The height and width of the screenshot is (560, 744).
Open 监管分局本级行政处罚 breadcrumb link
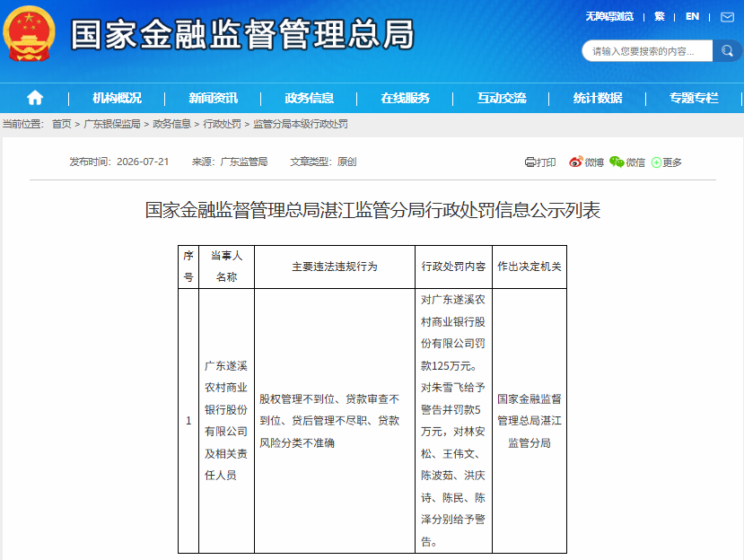[301, 125]
